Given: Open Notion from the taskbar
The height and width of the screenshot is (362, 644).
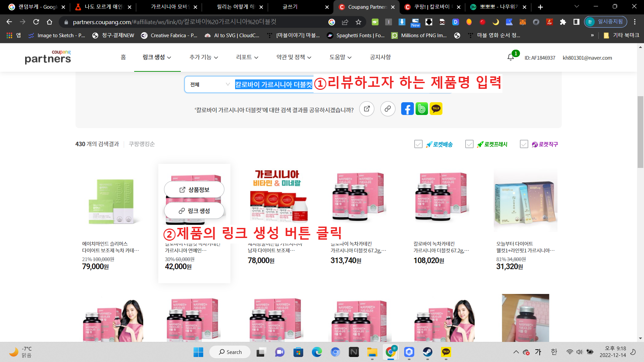Looking at the screenshot, I should pos(354,352).
